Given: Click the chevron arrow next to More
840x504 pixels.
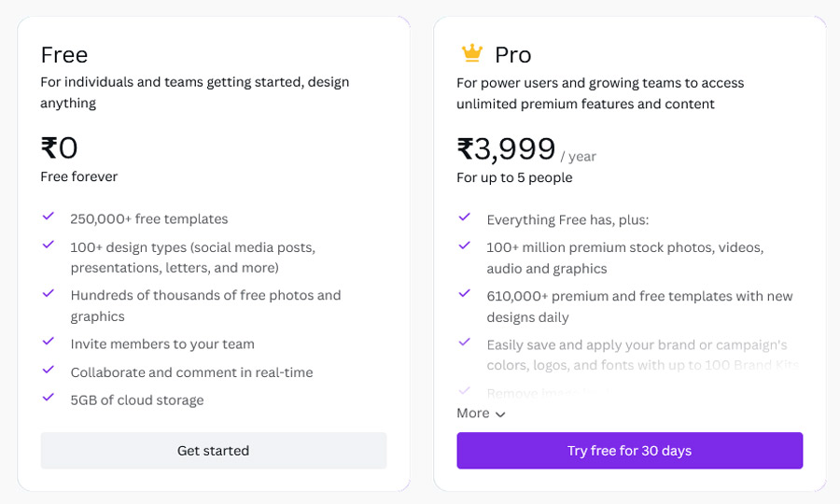Looking at the screenshot, I should tap(500, 414).
